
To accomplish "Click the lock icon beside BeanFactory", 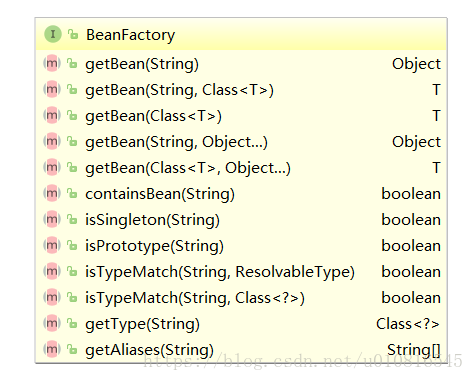I will [x=73, y=34].
